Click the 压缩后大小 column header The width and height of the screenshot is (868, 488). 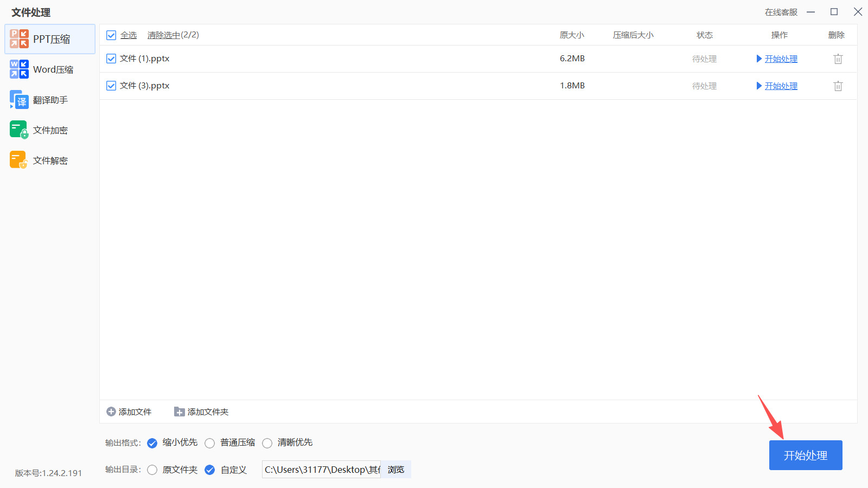[634, 35]
